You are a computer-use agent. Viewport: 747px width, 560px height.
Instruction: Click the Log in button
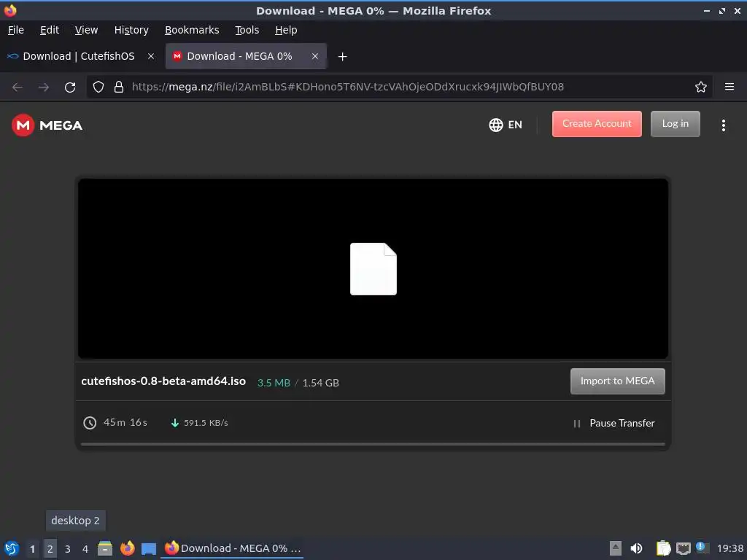pyautogui.click(x=675, y=124)
